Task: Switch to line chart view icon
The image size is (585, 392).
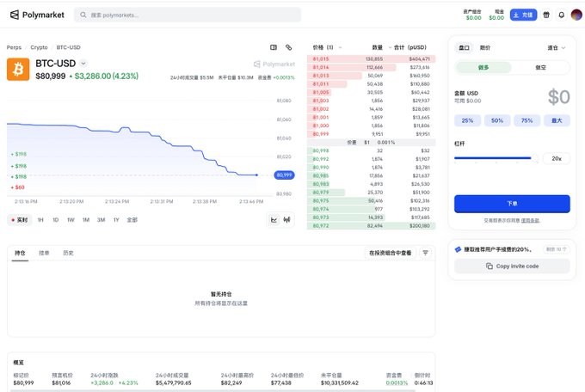Action: (274, 220)
